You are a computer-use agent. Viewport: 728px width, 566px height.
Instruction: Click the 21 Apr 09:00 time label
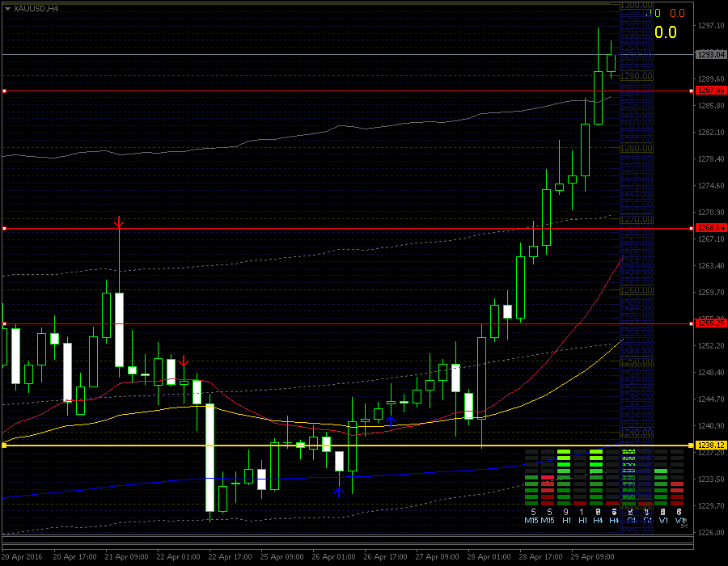[x=126, y=557]
